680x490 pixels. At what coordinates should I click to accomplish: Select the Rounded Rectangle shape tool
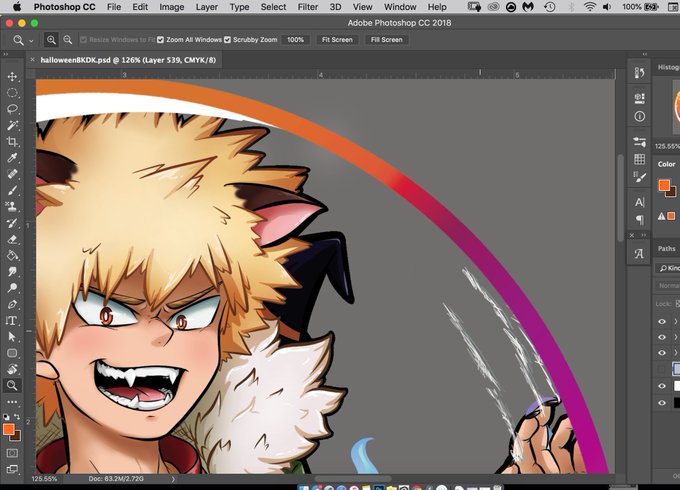click(x=12, y=353)
